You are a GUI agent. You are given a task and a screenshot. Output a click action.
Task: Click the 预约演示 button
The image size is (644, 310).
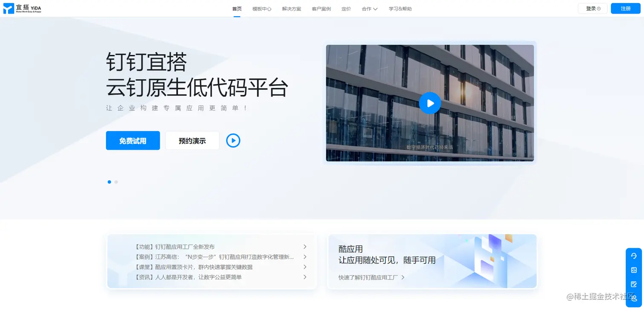point(192,140)
